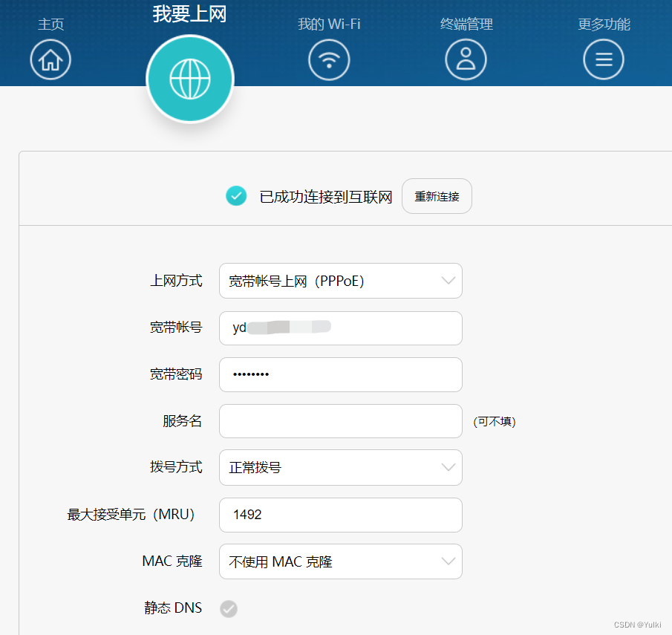
Task: Click inside the 宽带密码 password field
Action: click(x=340, y=374)
